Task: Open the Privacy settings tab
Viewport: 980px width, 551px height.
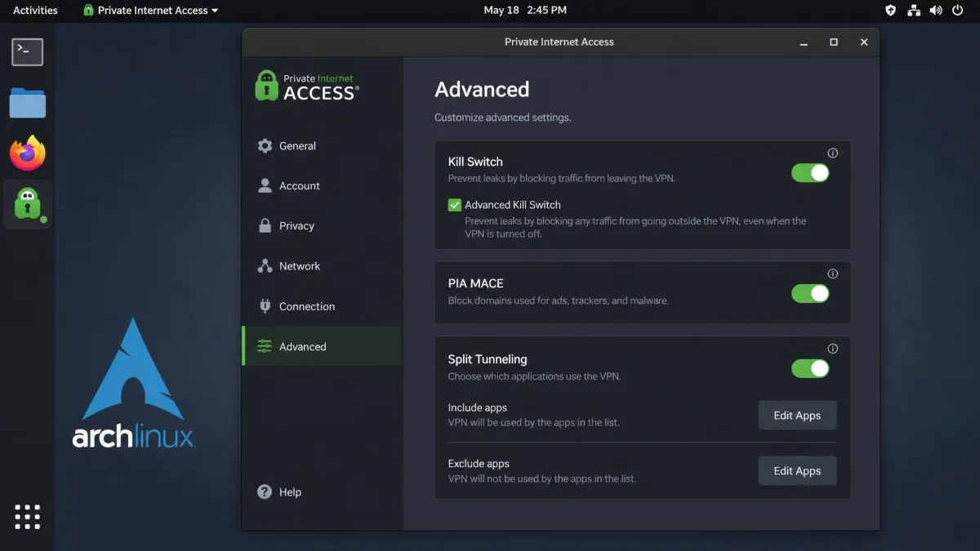Action: [x=321, y=225]
